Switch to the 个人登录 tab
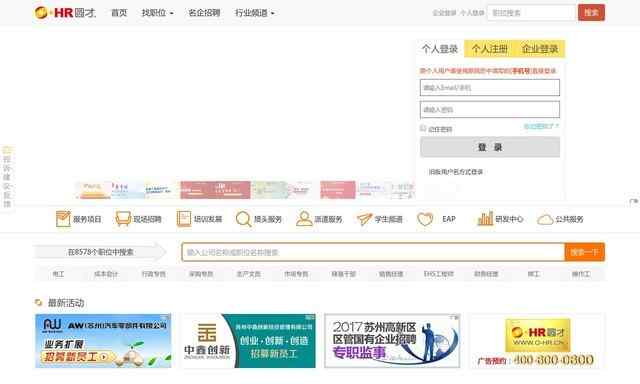The image size is (640, 384). tap(440, 49)
